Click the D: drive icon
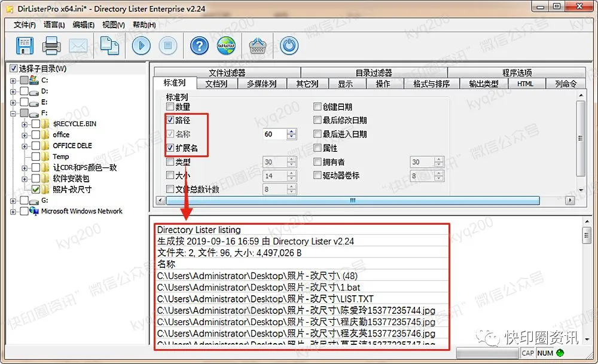This screenshot has height=364, width=598. coord(34,92)
